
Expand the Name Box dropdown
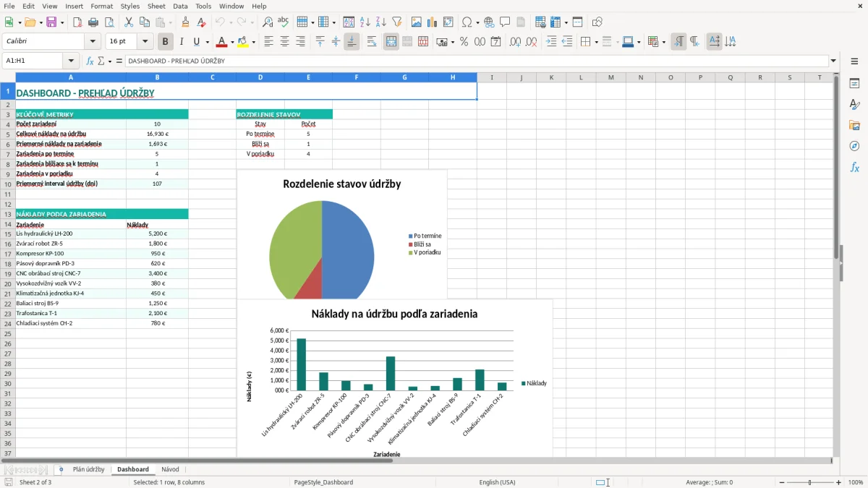coord(71,61)
